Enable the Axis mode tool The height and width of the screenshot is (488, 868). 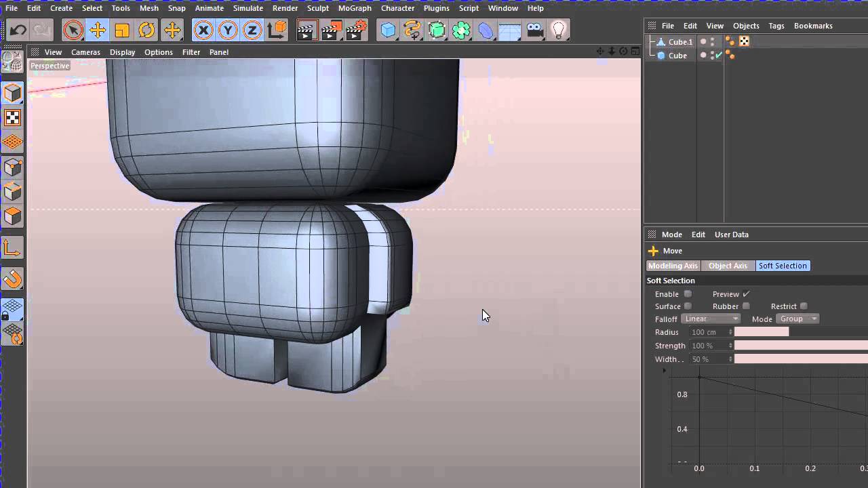pyautogui.click(x=13, y=248)
